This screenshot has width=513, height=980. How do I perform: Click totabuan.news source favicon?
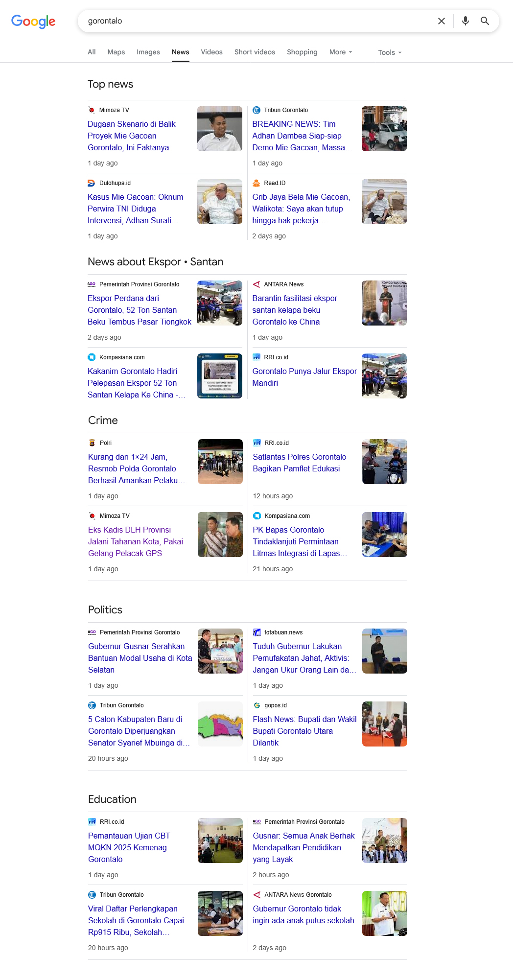(256, 632)
